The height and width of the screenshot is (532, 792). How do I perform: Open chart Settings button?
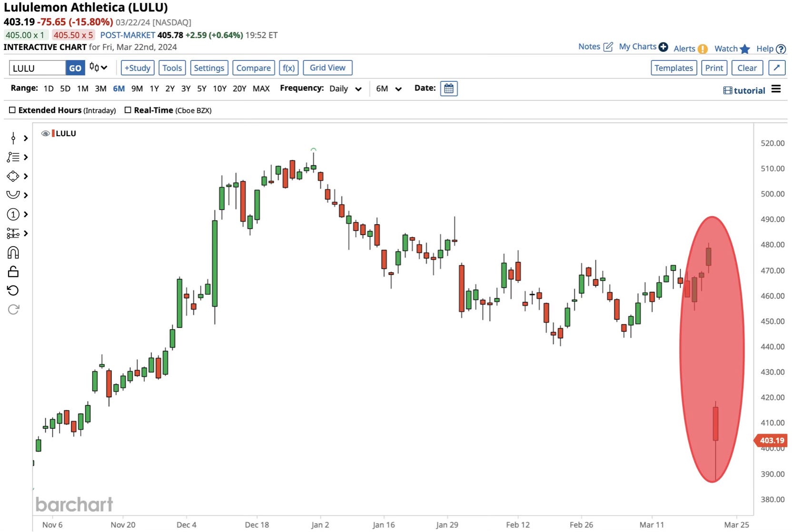[209, 68]
